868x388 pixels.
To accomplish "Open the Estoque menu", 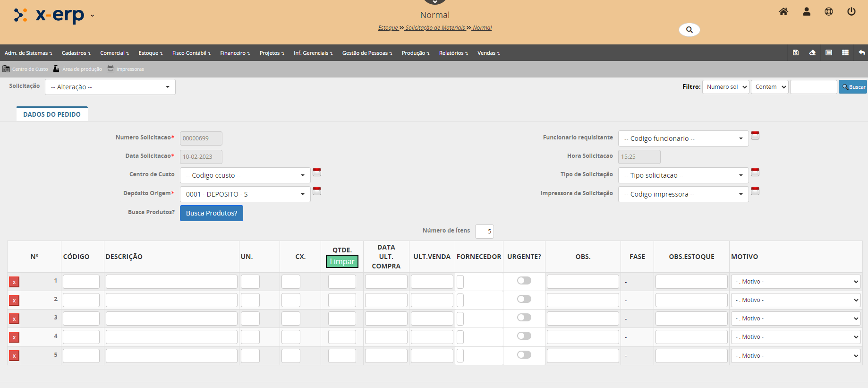I will 150,53.
